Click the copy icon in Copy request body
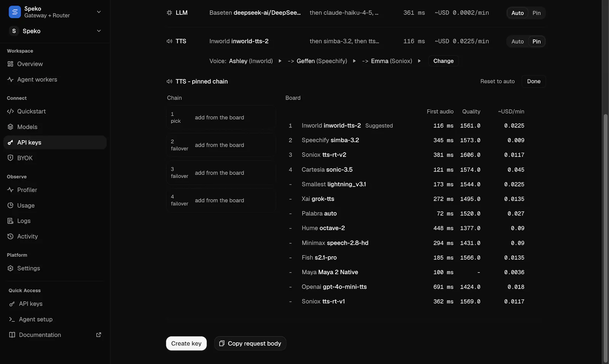This screenshot has width=609, height=364. (x=222, y=343)
